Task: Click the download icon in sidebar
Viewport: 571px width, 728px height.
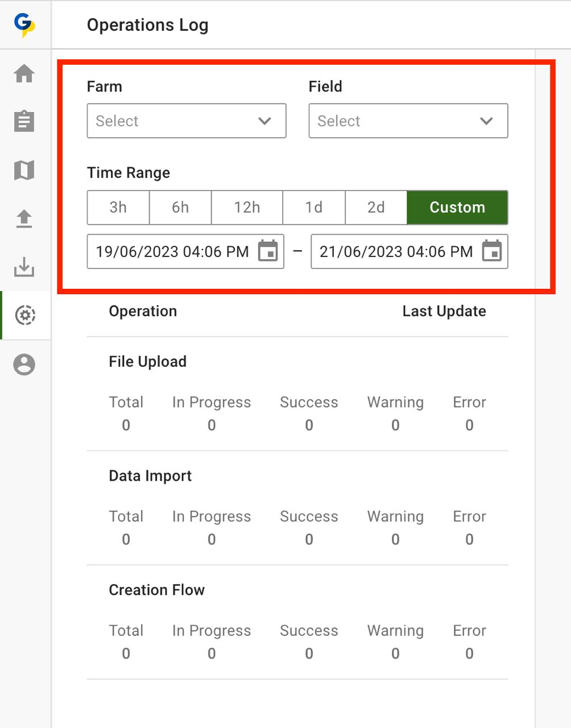Action: (x=24, y=267)
